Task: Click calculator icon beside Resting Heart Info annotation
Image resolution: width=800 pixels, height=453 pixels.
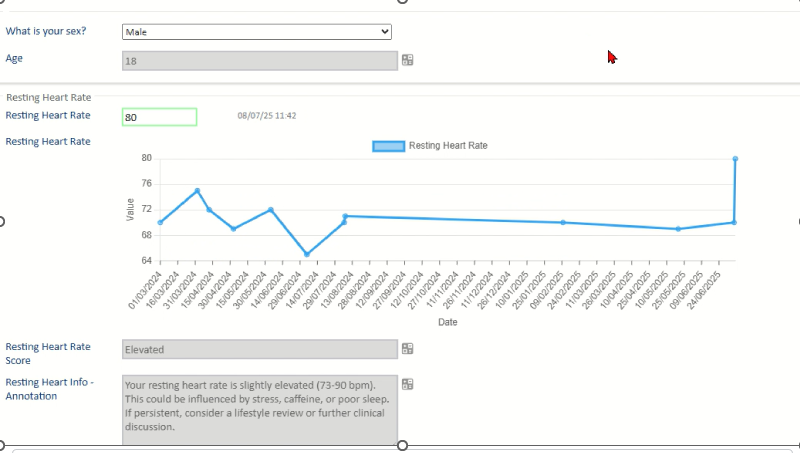Action: click(407, 384)
